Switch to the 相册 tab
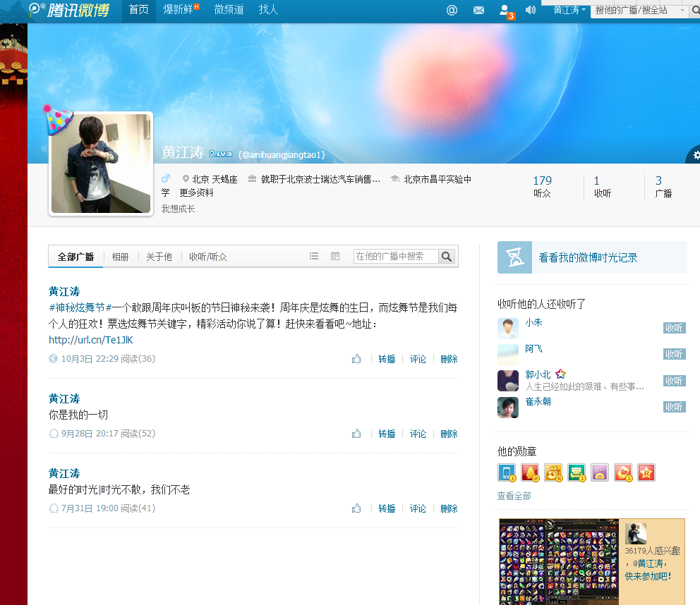The image size is (700, 605). (120, 257)
